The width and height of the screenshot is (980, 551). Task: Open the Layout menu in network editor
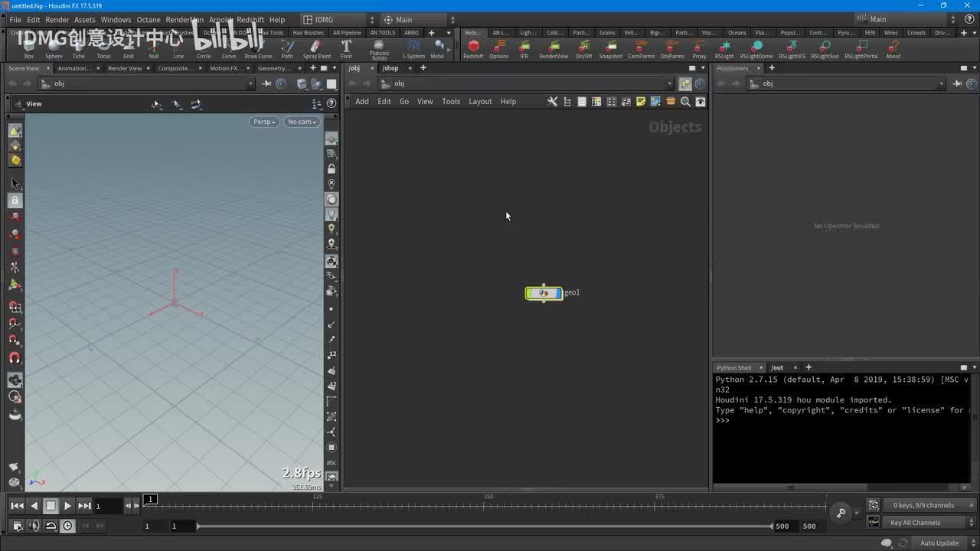[x=480, y=102]
